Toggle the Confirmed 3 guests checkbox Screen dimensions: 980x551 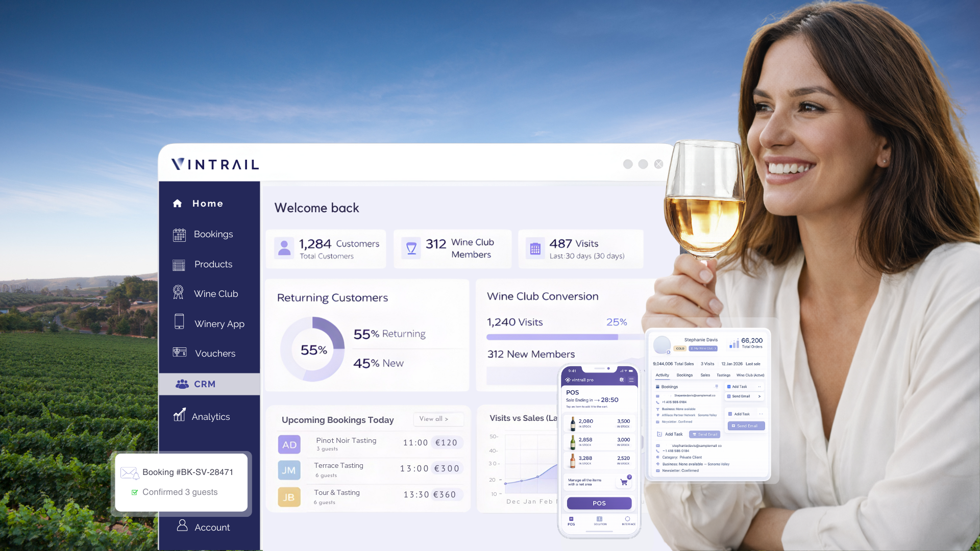(x=135, y=492)
